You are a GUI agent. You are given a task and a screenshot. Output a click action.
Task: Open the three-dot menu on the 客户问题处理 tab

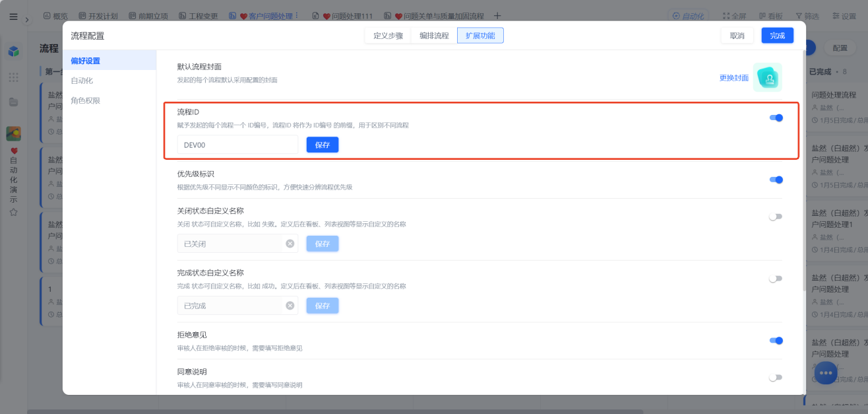click(296, 16)
